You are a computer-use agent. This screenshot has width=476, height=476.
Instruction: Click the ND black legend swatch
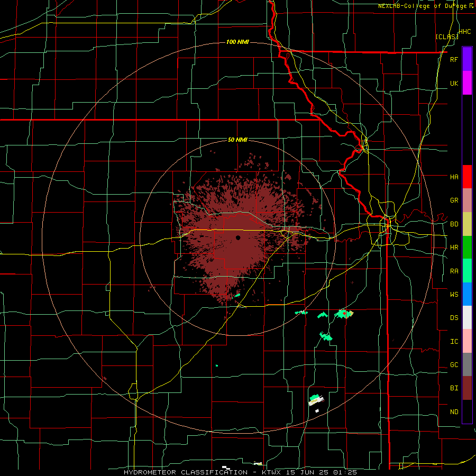click(467, 411)
